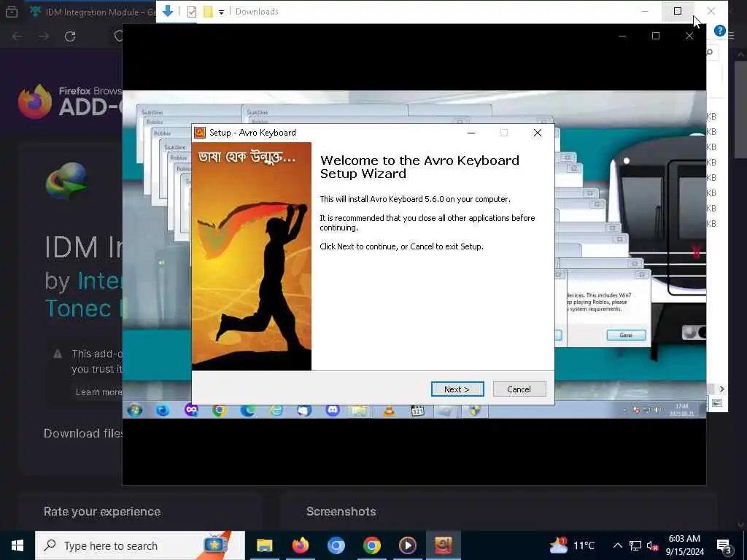Click the taskbar search box
The height and width of the screenshot is (560, 747).
coord(140,545)
